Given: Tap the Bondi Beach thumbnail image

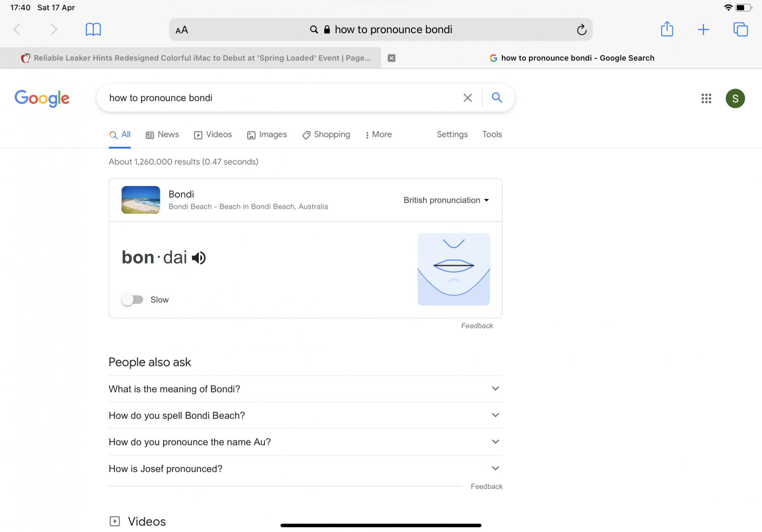Looking at the screenshot, I should 141,200.
